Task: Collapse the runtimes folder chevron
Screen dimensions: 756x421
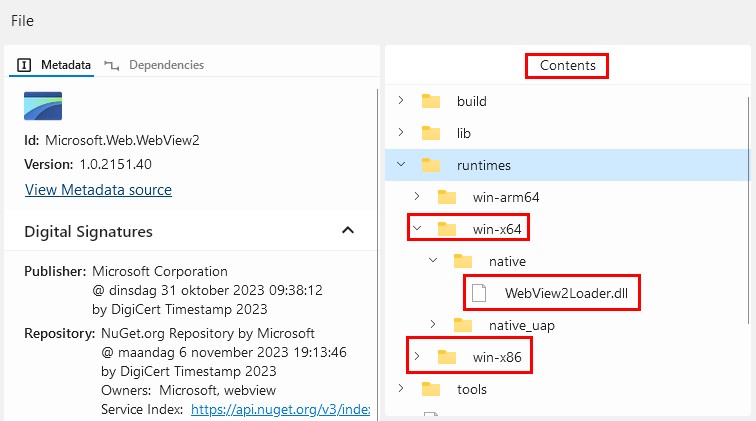Action: (401, 164)
